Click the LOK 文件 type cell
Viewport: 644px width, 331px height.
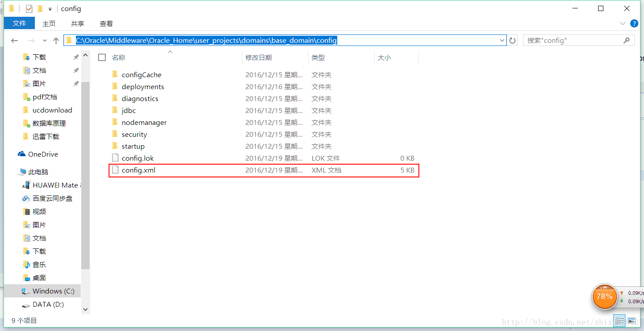point(326,158)
